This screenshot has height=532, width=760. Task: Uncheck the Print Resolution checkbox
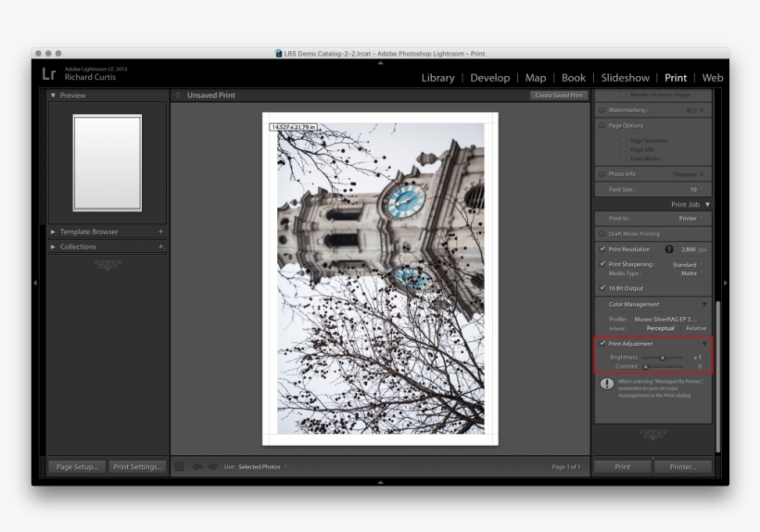coord(602,249)
